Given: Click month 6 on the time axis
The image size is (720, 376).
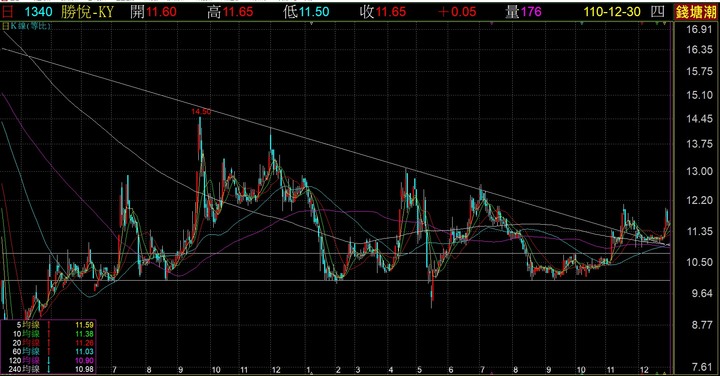Looking at the screenshot, I should tap(450, 370).
